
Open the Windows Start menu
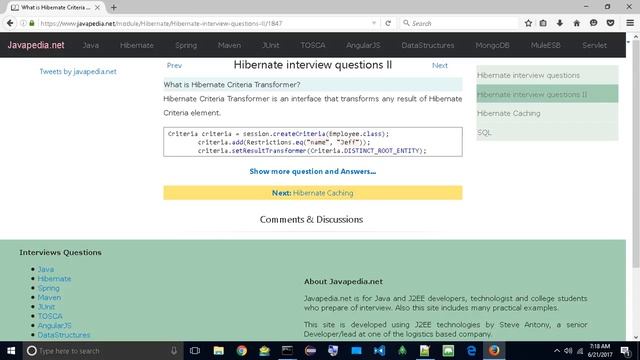click(x=11, y=351)
